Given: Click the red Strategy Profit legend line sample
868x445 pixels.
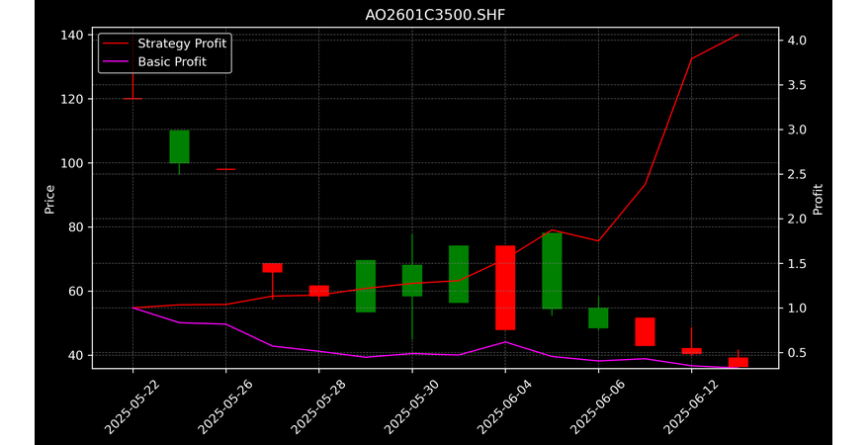Looking at the screenshot, I should (x=115, y=44).
